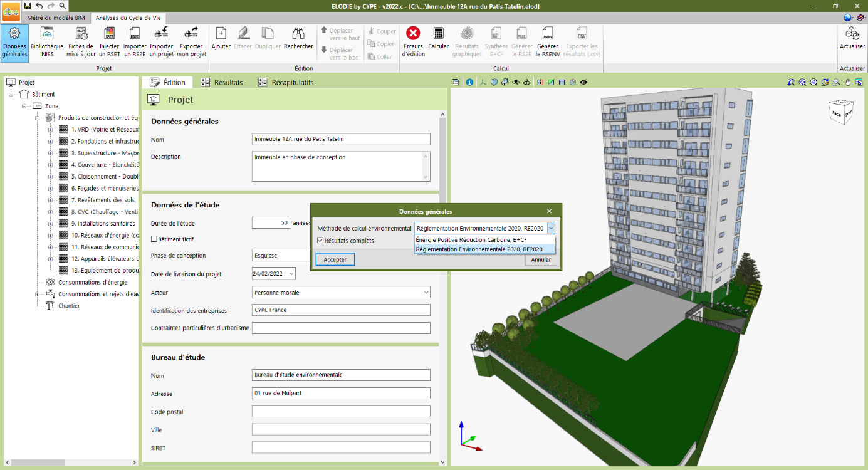The height and width of the screenshot is (470, 868).
Task: Open Fiches de mise à jour
Action: (x=81, y=43)
